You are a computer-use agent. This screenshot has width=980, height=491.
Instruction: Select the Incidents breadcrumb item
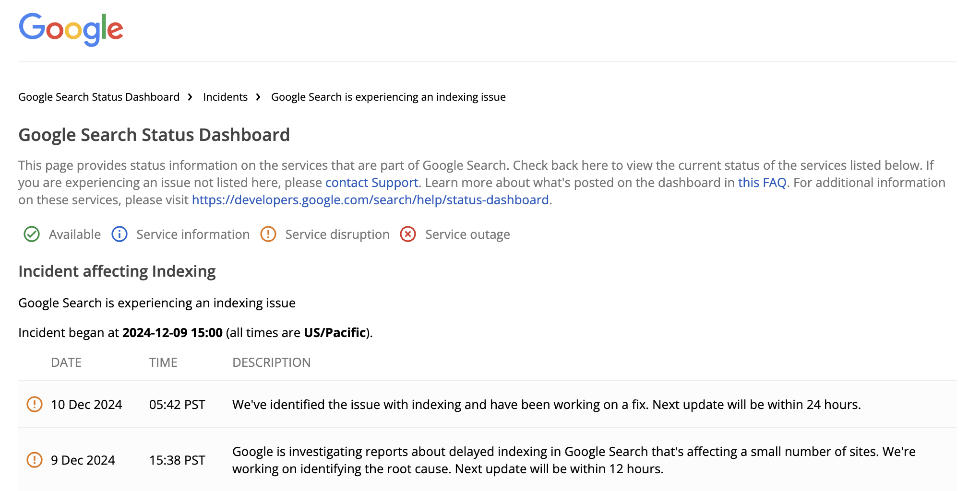(225, 97)
